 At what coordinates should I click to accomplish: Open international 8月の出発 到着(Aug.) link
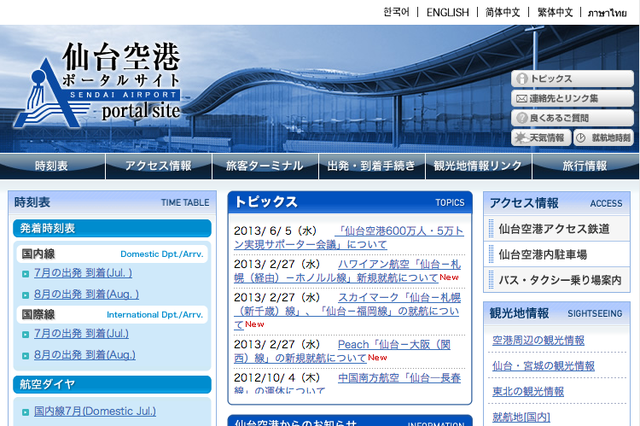(x=84, y=355)
